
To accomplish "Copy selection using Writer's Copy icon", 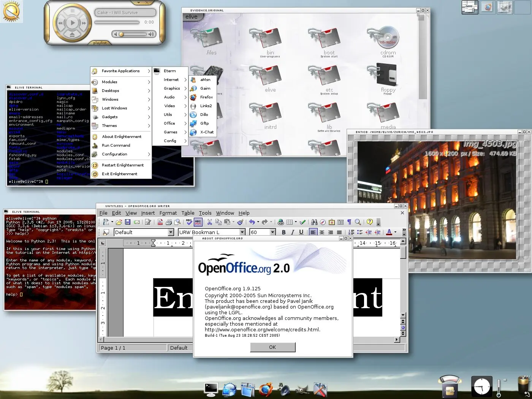I will pyautogui.click(x=218, y=222).
